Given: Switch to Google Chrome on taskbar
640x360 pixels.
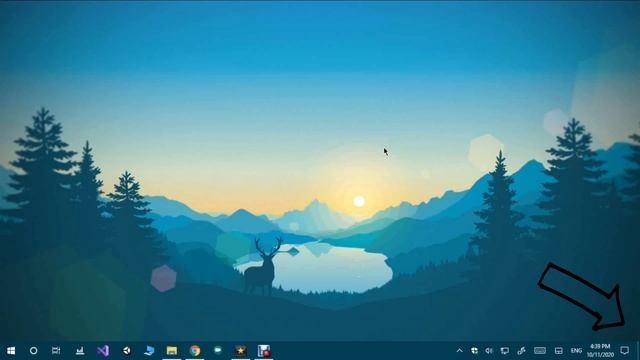Looking at the screenshot, I should click(195, 351).
